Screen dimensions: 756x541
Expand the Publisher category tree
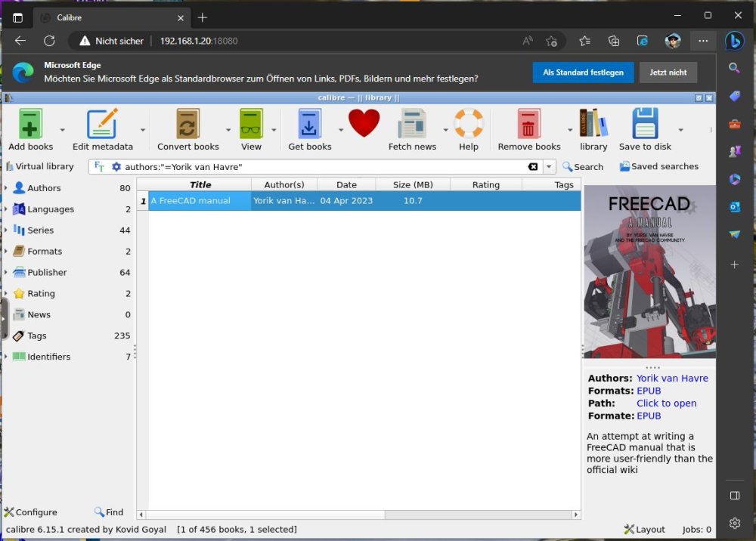click(x=6, y=272)
